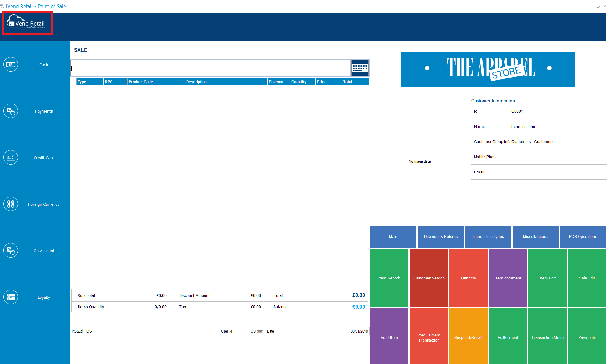Open the POS Operations tab
This screenshot has height=364, width=607.
[583, 237]
